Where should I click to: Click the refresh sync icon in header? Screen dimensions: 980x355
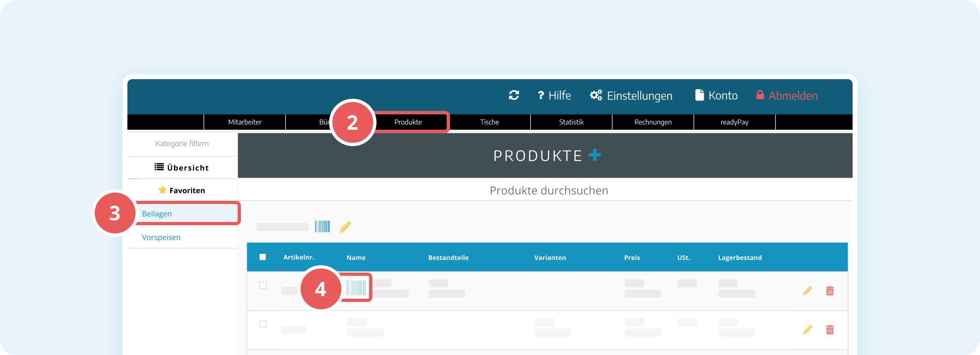click(514, 95)
